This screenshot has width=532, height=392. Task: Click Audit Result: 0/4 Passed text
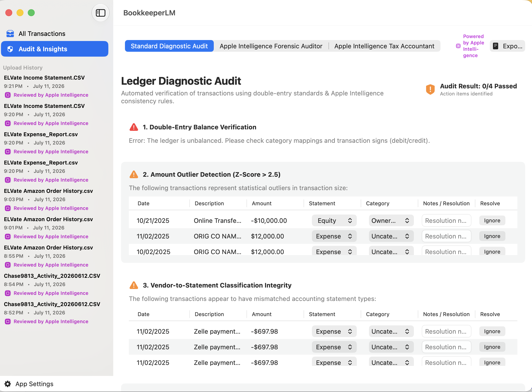478,86
